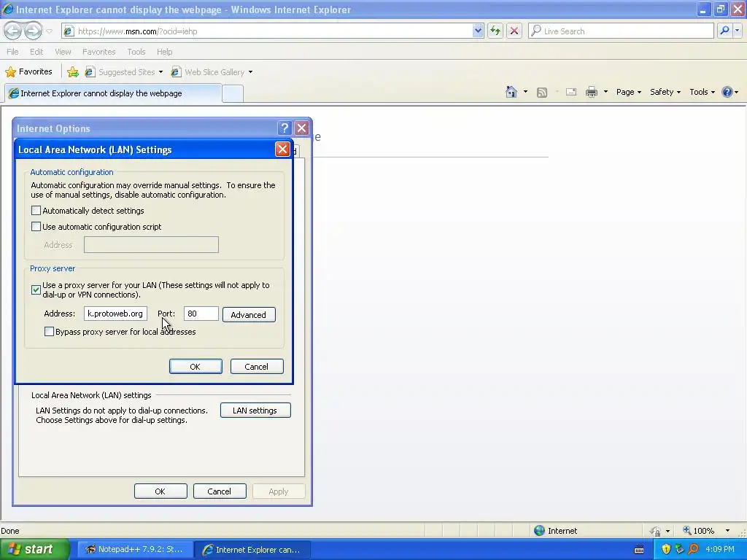Viewport: 747px width, 560px height.
Task: Click Cancel in LAN Settings dialog
Action: pyautogui.click(x=257, y=367)
